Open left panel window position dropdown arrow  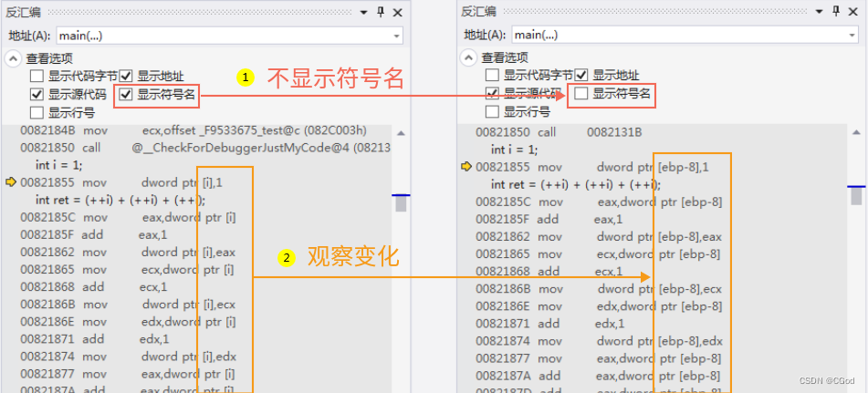[x=363, y=12]
